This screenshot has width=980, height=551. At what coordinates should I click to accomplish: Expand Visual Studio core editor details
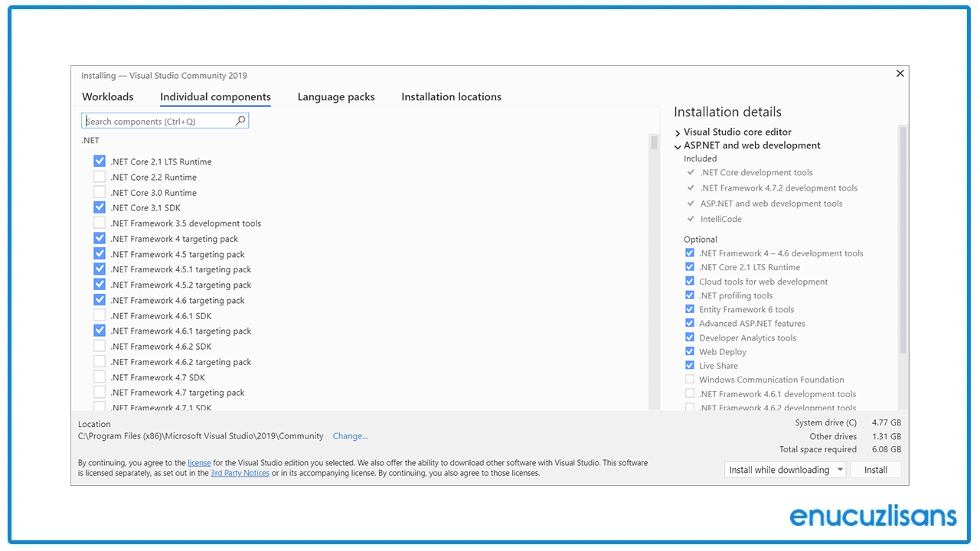click(677, 132)
